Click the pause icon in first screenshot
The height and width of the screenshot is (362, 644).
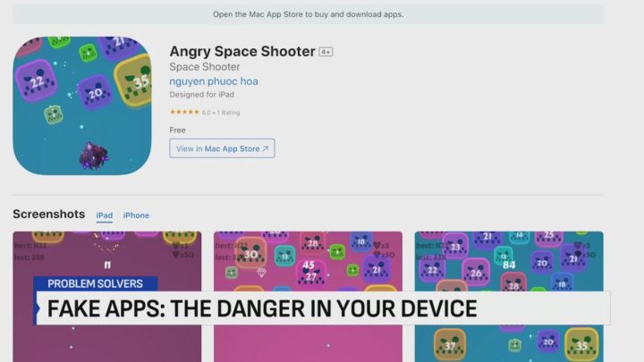click(108, 265)
